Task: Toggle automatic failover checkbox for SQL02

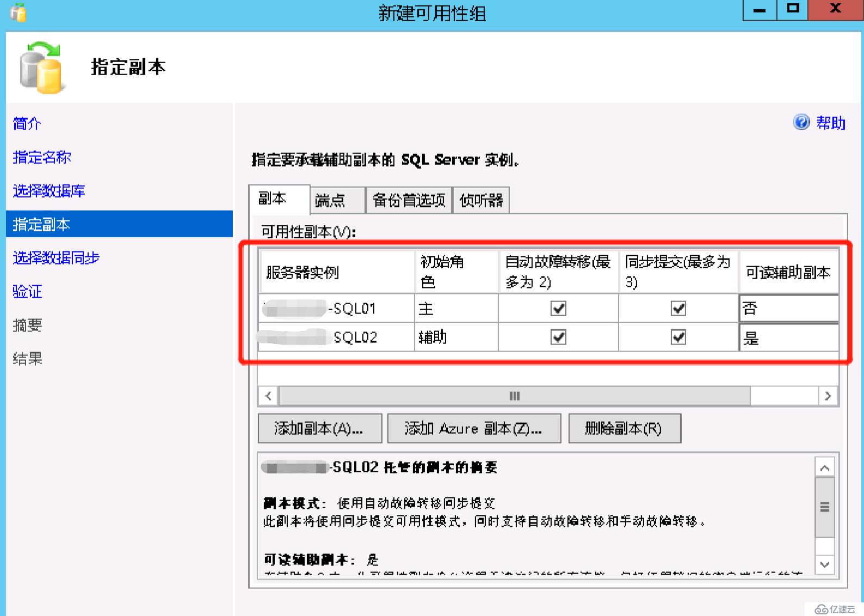Action: click(x=558, y=337)
